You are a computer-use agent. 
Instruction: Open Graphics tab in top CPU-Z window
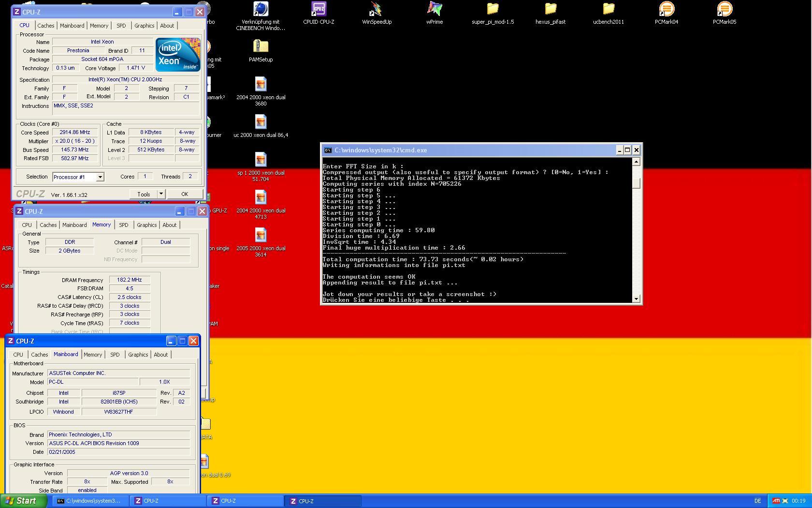[x=145, y=26]
